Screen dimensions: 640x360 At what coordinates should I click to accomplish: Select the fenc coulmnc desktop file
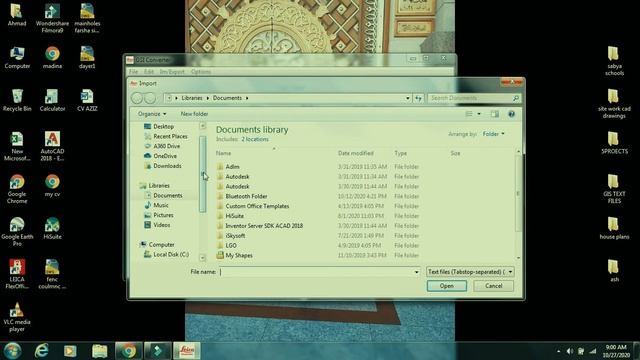point(52,274)
